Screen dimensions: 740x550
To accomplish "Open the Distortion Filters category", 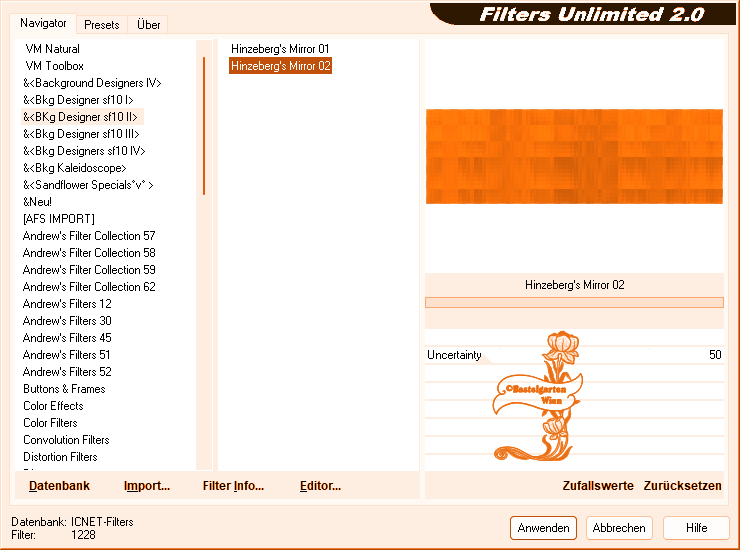I will (60, 457).
